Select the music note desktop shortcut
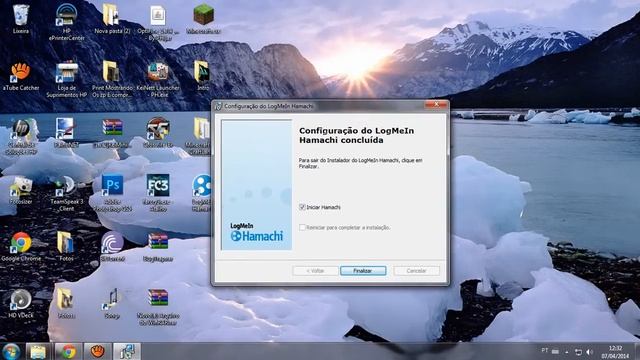 pyautogui.click(x=112, y=304)
